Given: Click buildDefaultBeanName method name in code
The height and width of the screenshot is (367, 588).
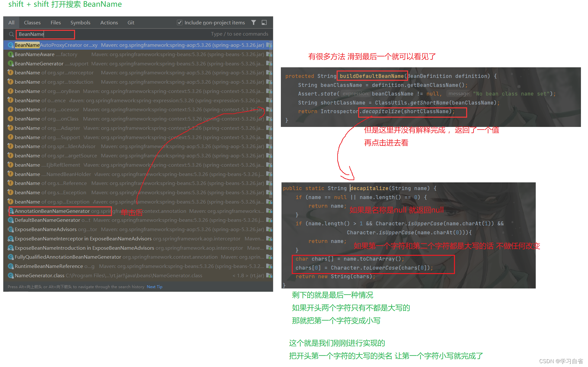Looking at the screenshot, I should 372,76.
